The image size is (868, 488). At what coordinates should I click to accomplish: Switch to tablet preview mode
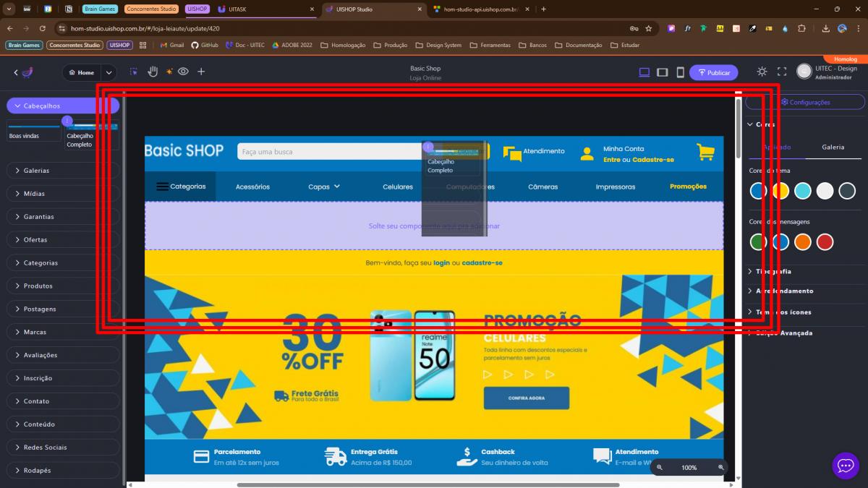coord(662,72)
